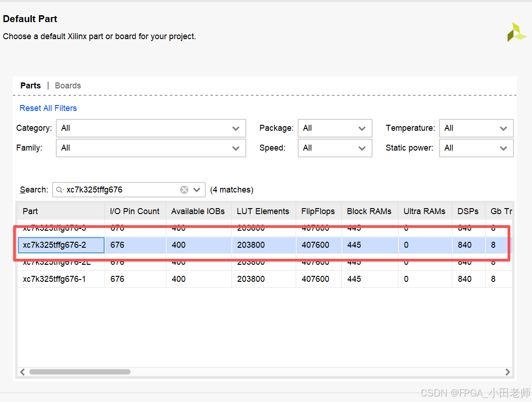Screen dimensions: 532x402
Task: Clear the search field text
Action: click(184, 190)
